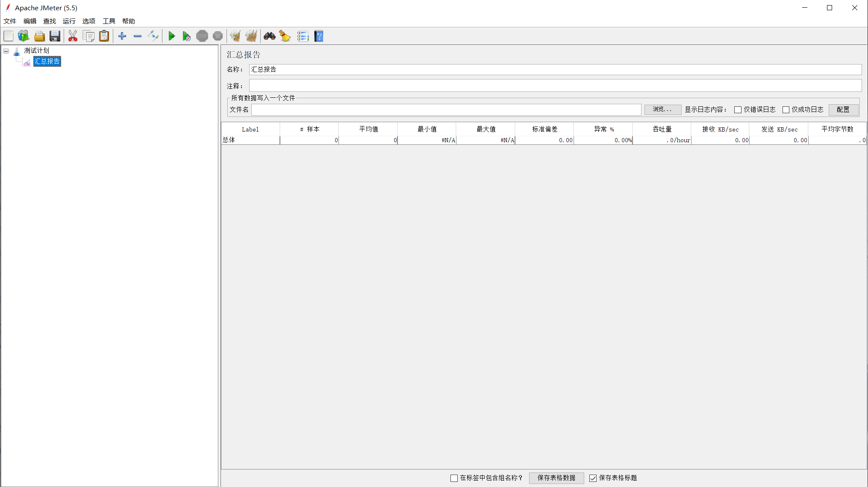Open the 查找 menu
The height and width of the screenshot is (487, 868).
tap(50, 21)
